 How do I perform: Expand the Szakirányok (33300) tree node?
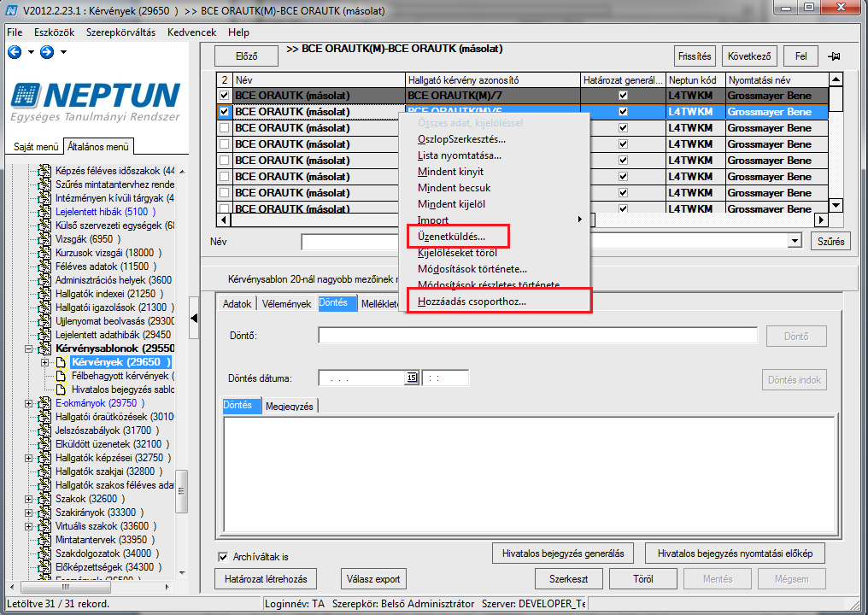pyautogui.click(x=28, y=512)
